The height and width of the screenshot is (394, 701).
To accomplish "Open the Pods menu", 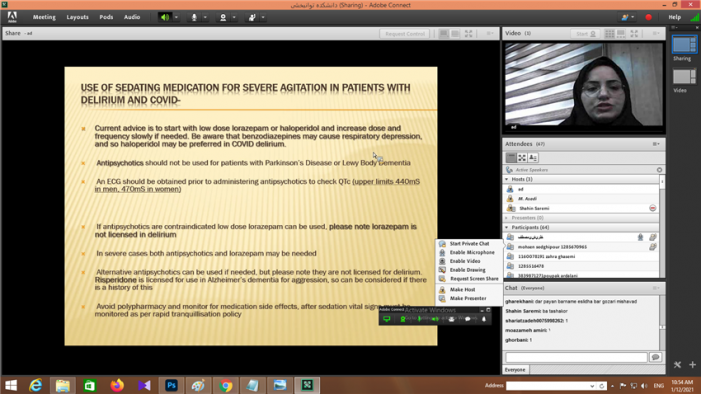I will [106, 17].
